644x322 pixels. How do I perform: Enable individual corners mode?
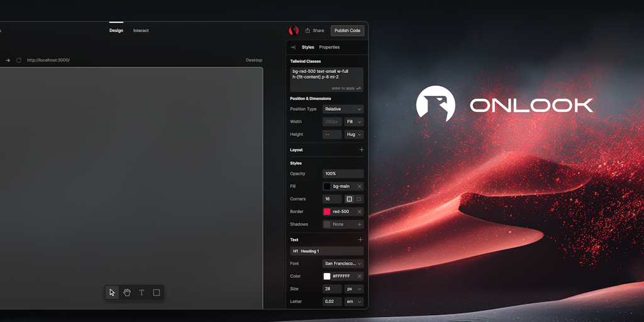(358, 199)
